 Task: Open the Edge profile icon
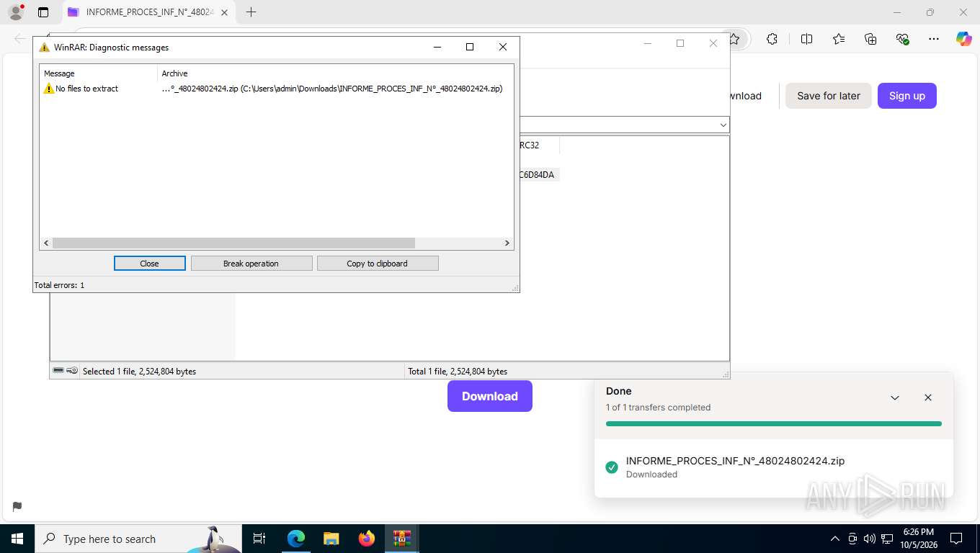(x=15, y=12)
